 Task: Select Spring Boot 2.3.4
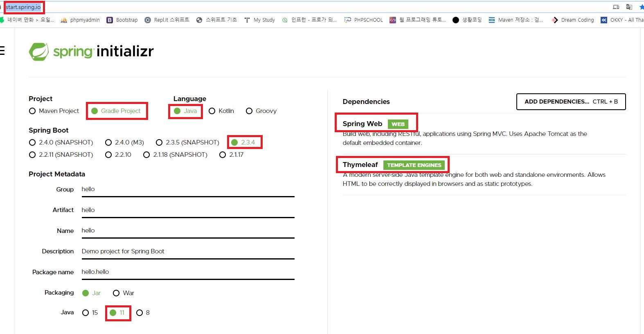pos(243,142)
